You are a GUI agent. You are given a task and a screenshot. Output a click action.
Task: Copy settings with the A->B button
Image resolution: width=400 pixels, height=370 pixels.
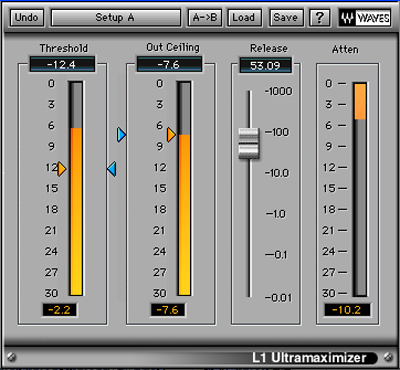205,17
